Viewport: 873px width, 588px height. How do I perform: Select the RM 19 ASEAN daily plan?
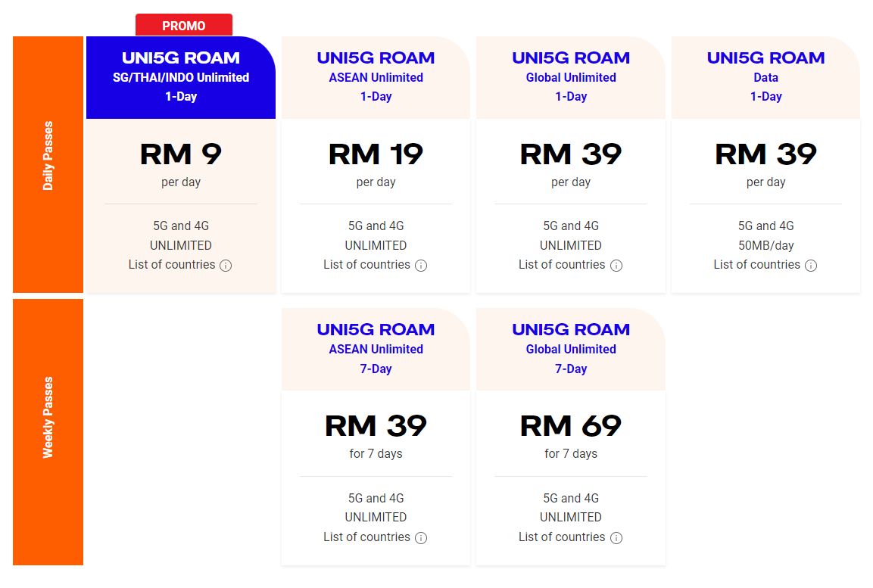pyautogui.click(x=376, y=154)
